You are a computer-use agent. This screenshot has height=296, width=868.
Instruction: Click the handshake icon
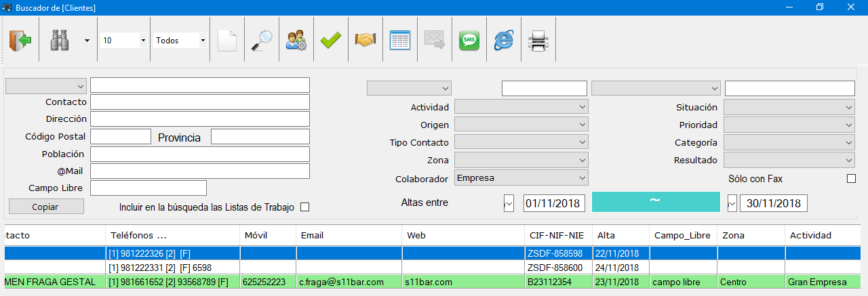[366, 41]
